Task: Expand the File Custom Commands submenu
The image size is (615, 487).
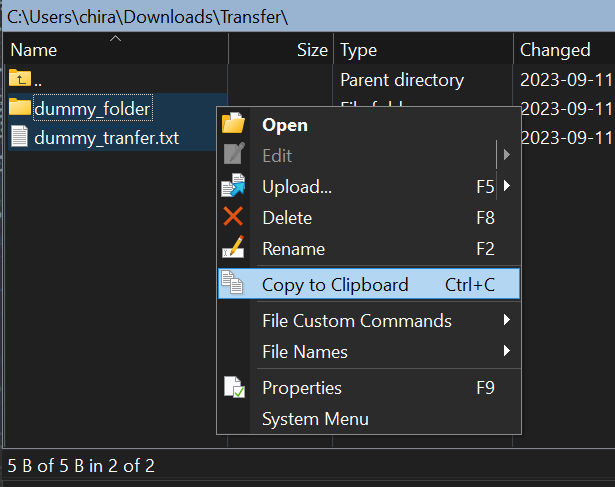Action: 508,321
